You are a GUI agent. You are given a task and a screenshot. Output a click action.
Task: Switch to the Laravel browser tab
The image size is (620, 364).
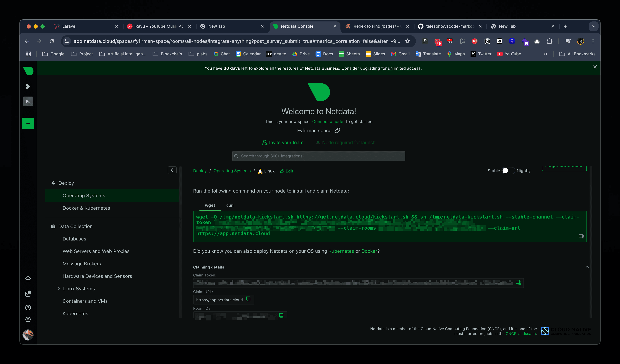tap(85, 26)
